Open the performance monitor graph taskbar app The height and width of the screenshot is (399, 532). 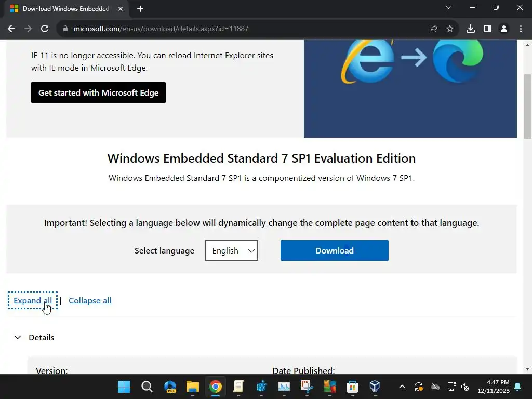click(284, 387)
